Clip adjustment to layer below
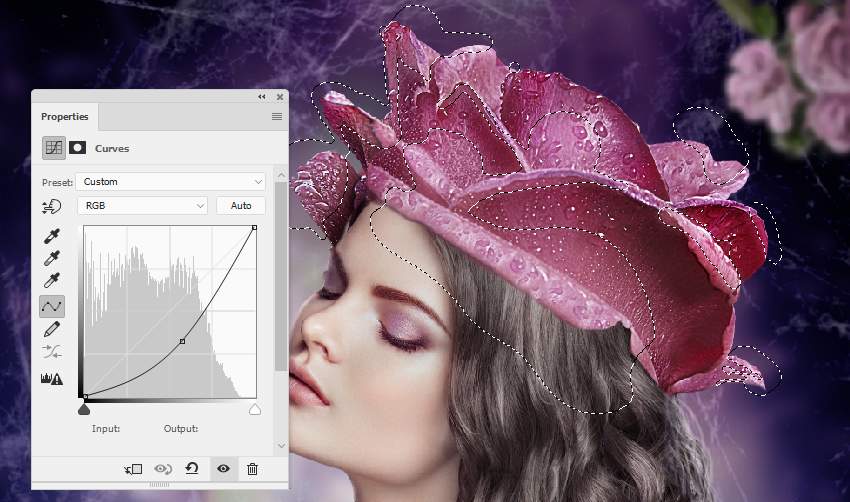Screen dimensions: 850x502 [133, 469]
